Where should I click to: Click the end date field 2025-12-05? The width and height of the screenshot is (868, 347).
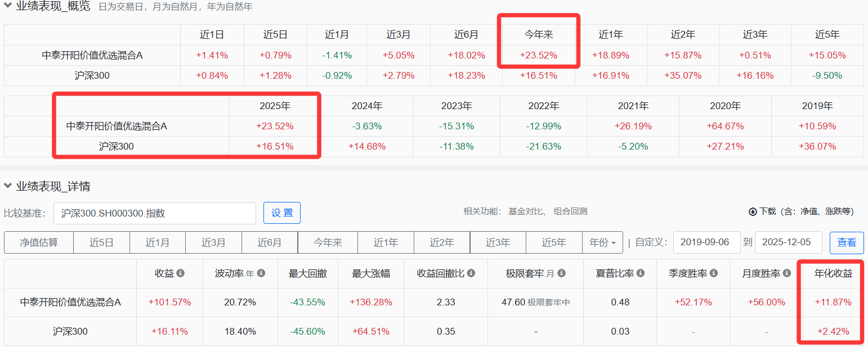coord(788,242)
